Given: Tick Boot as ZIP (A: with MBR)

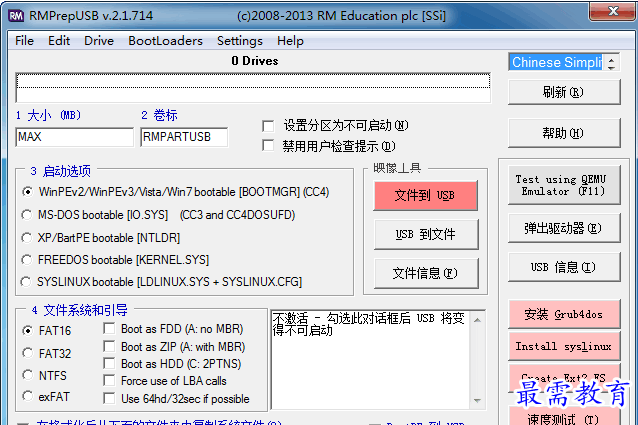Looking at the screenshot, I should (109, 347).
